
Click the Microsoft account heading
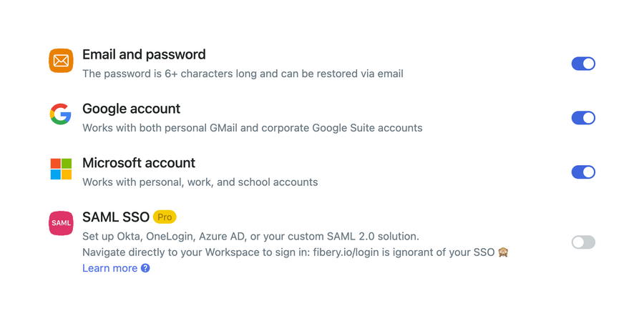pyautogui.click(x=139, y=163)
